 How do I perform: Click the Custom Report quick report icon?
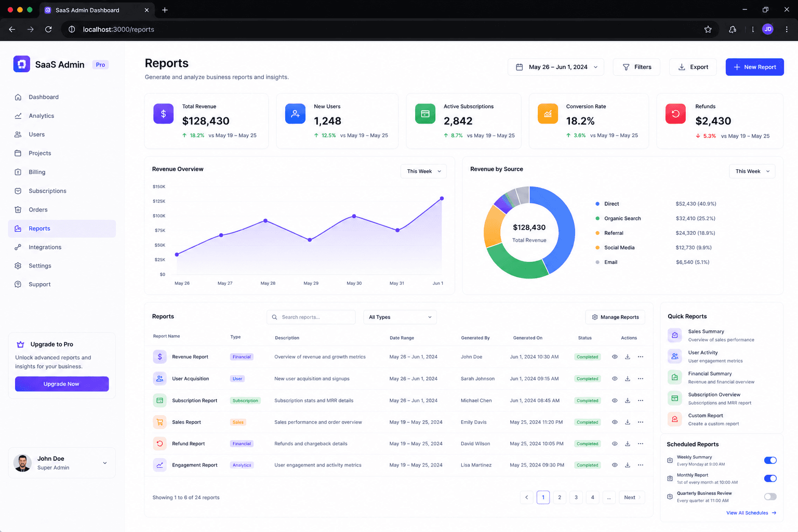coord(674,419)
